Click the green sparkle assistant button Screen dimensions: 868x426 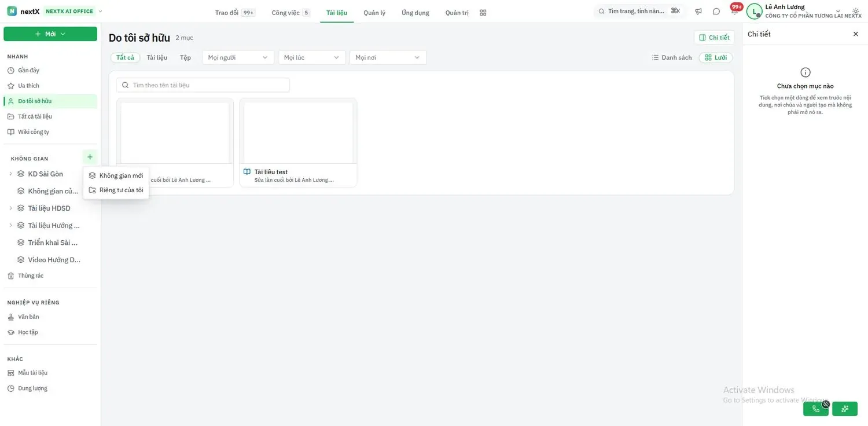pos(845,409)
